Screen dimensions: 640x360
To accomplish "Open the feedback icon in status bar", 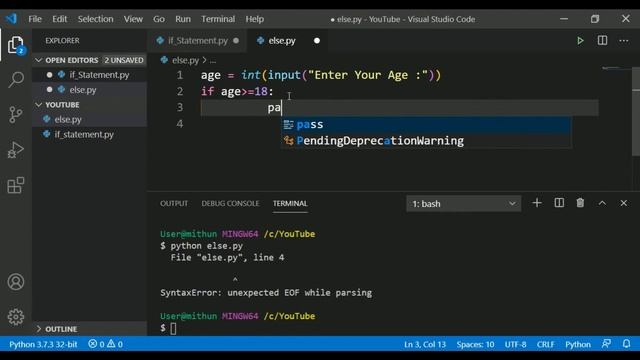I will pos(606,344).
